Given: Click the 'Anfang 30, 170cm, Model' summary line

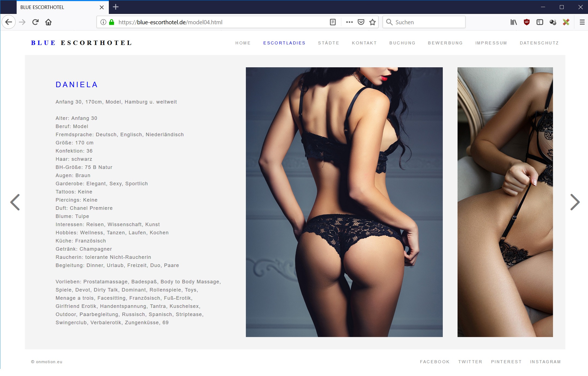Looking at the screenshot, I should click(x=116, y=102).
